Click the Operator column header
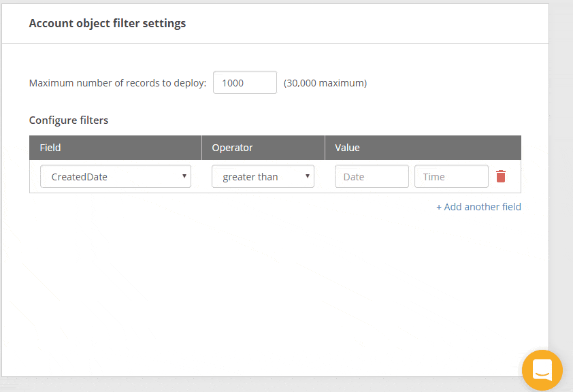Viewport: 573px width, 392px height. [x=232, y=148]
